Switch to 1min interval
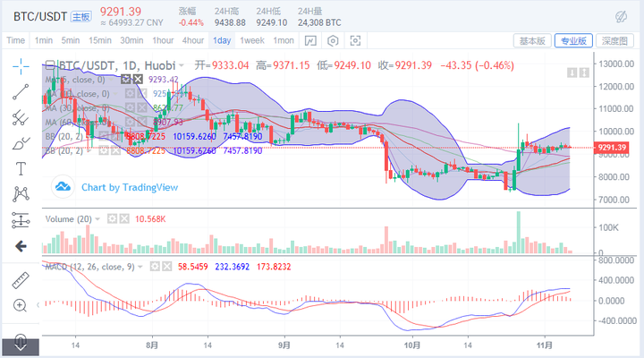Viewport: 644px width, 358px height. click(x=44, y=40)
